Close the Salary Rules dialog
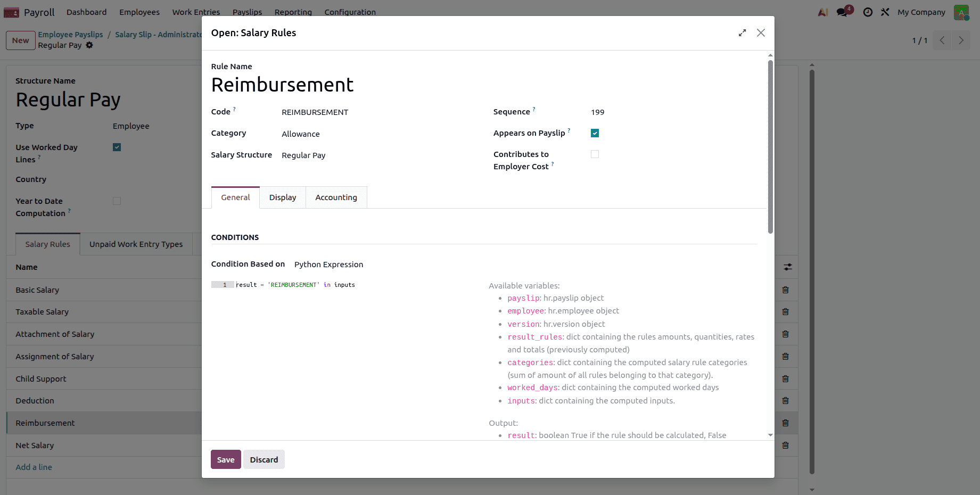The image size is (980, 495). coord(761,33)
